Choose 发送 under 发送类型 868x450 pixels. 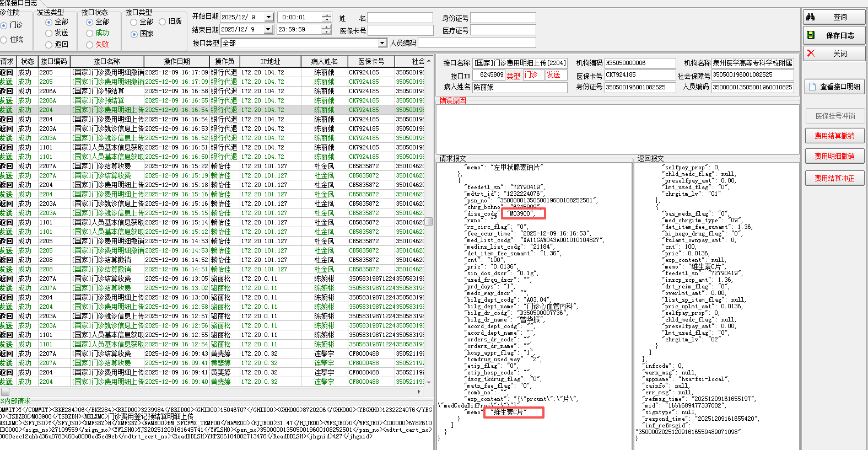(x=48, y=33)
